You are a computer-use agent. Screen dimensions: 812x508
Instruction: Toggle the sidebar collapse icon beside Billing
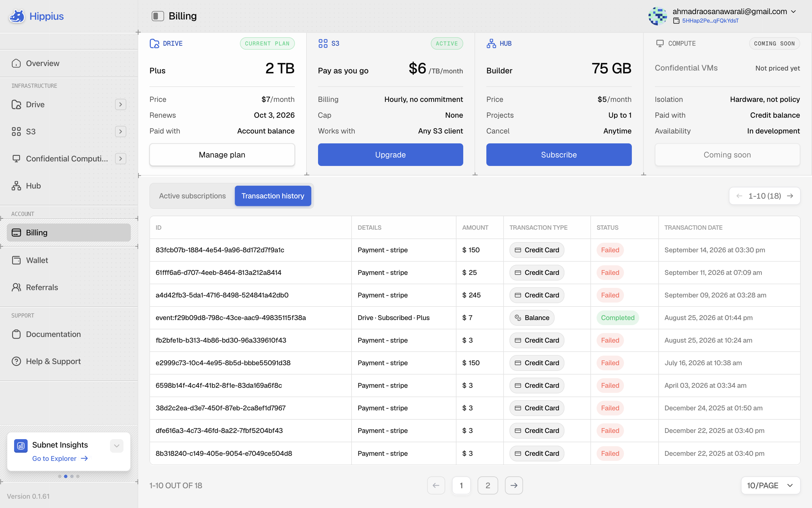157,16
